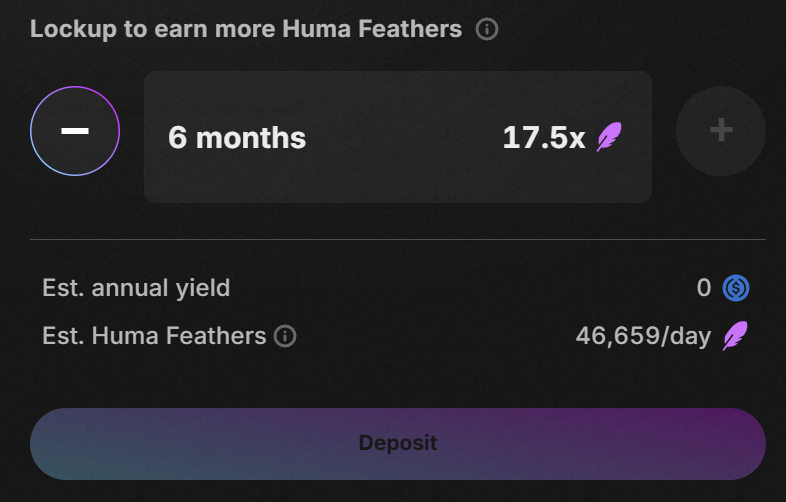Click the greyed-out plus button
Screen dimensions: 786x502
click(x=721, y=131)
